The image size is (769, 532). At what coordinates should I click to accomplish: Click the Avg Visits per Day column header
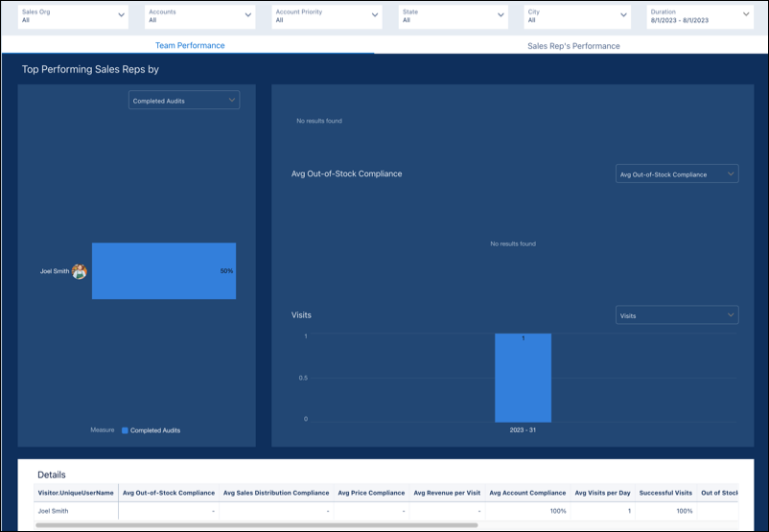click(x=602, y=493)
